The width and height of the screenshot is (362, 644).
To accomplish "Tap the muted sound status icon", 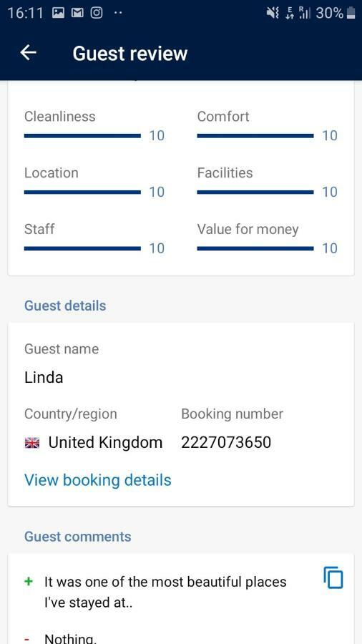I will click(x=273, y=13).
